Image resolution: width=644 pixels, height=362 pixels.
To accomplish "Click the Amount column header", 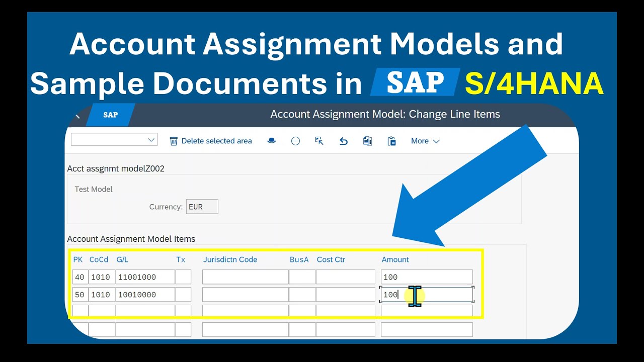I will (x=395, y=259).
